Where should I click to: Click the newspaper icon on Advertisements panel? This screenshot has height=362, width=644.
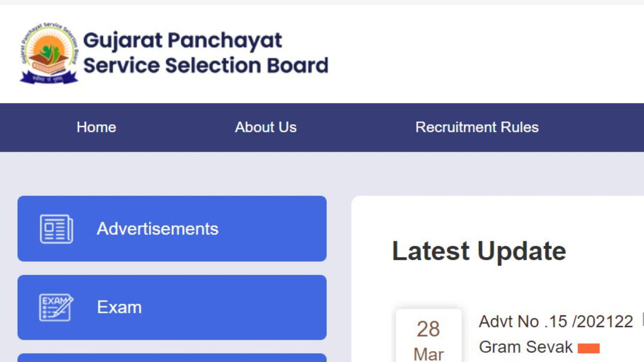pos(56,228)
